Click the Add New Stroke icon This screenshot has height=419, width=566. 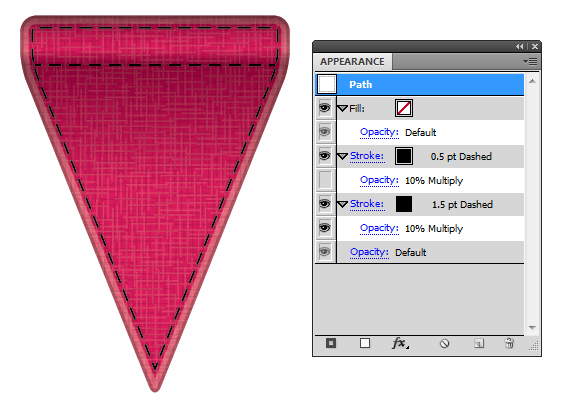(331, 343)
